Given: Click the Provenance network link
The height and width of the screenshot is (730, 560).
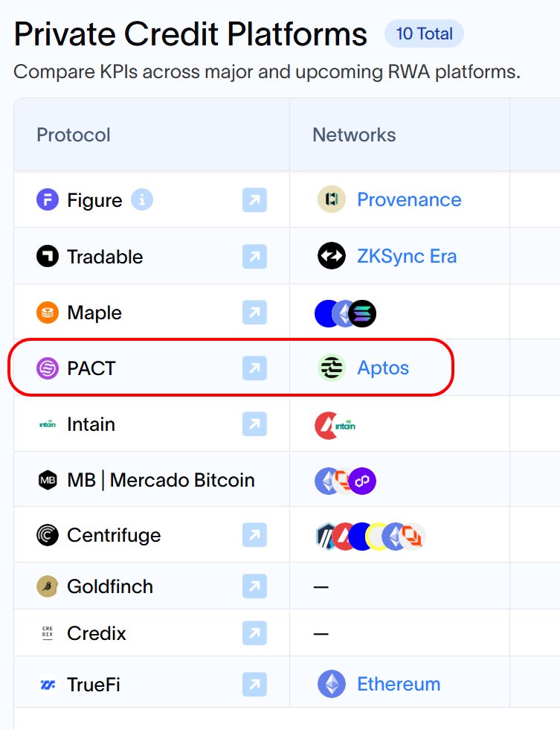Looking at the screenshot, I should [x=409, y=199].
